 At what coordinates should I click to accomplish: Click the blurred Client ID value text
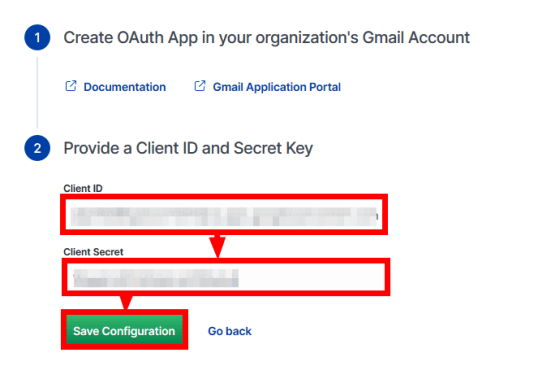pos(224,217)
